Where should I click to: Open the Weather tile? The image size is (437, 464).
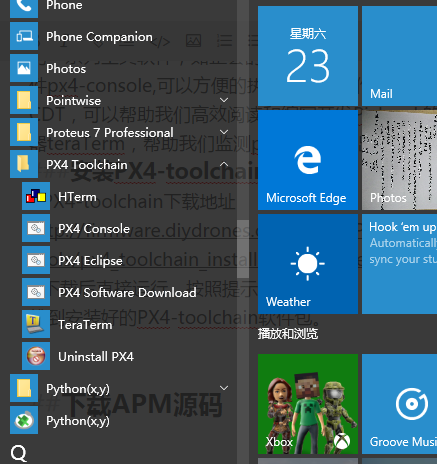coord(308,264)
